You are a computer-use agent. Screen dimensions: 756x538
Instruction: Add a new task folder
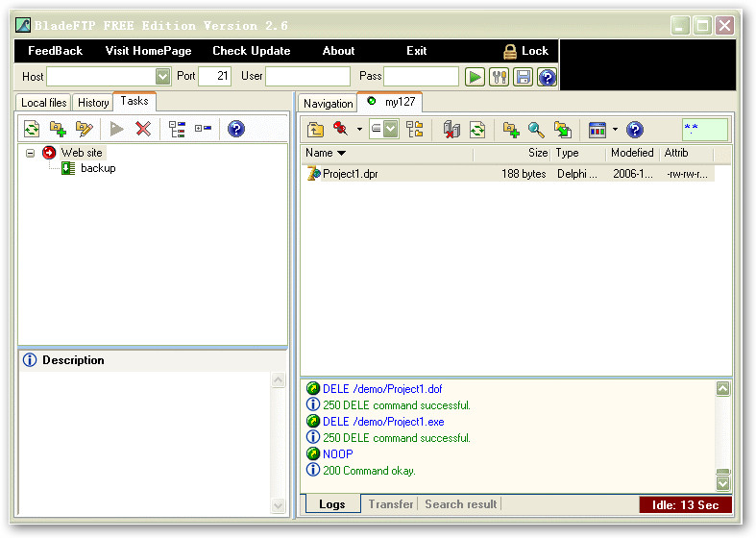coord(58,129)
